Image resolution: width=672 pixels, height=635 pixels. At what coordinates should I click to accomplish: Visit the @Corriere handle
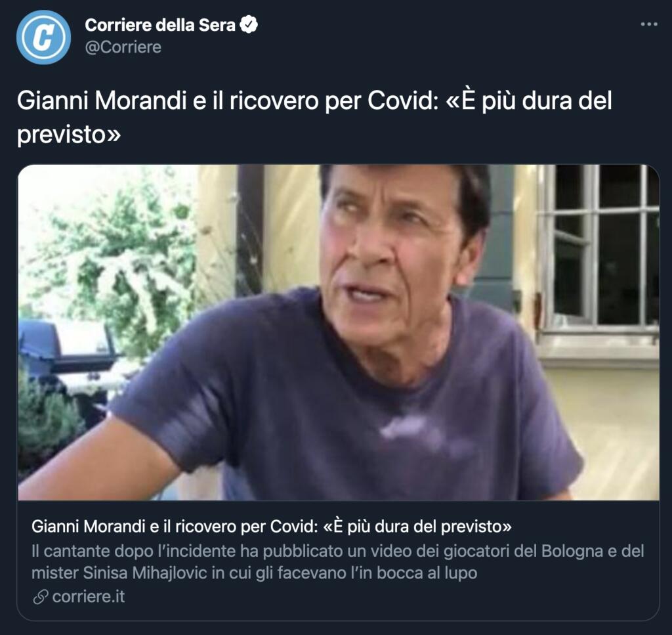click(x=123, y=47)
